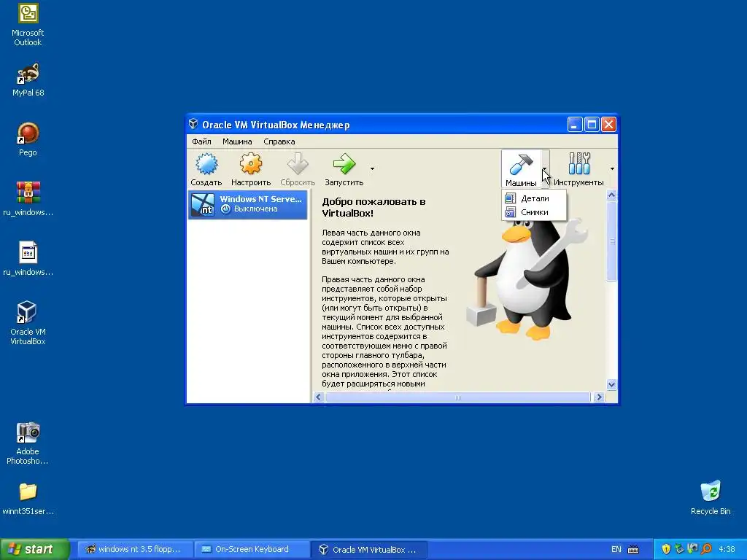
Task: Choose Детали from the dropdown menu
Action: point(534,198)
